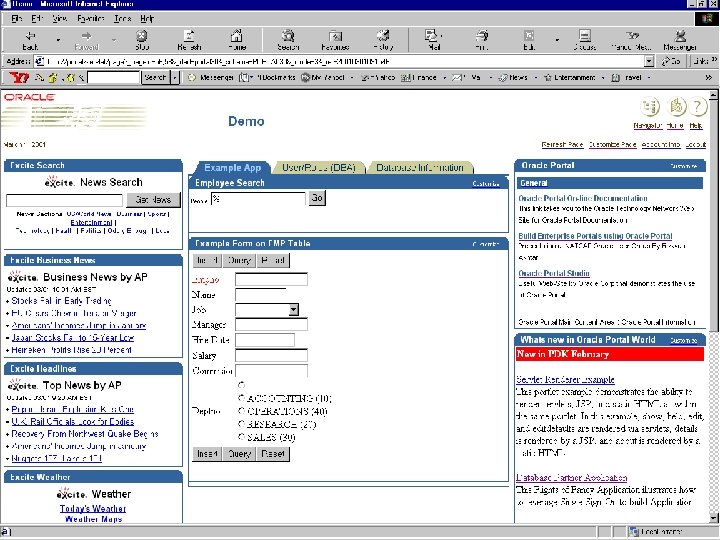Click the portal Help question mark icon
Screen dimensions: 720x540
point(697,107)
